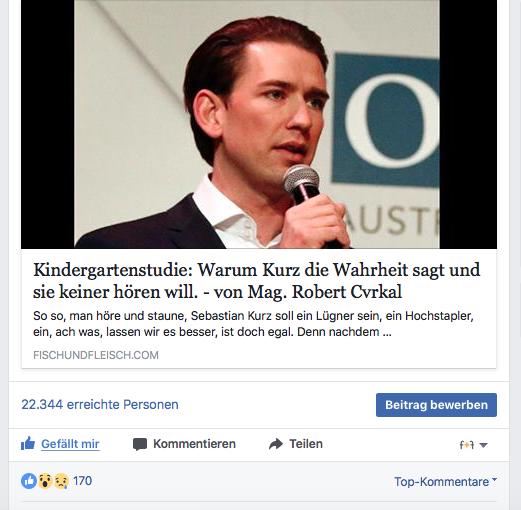
Task: Toggle the Gefällt mir like text
Action: [70, 444]
